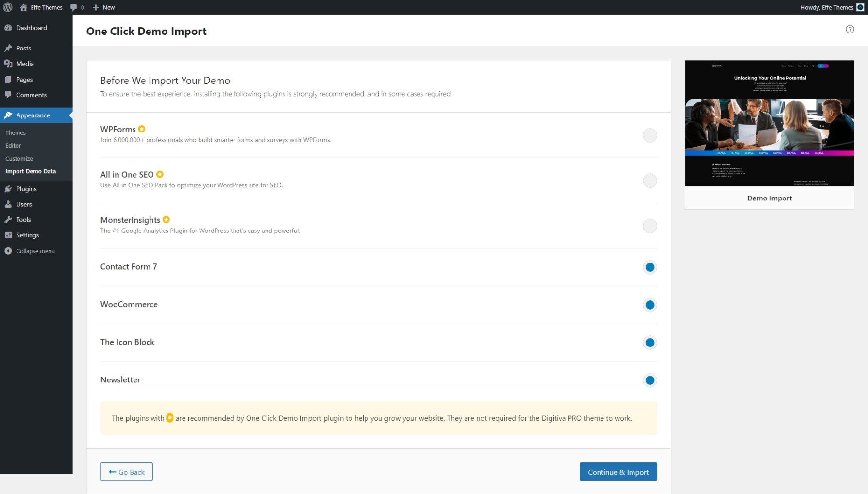Click the Tools menu label
The width and height of the screenshot is (868, 494).
[23, 220]
